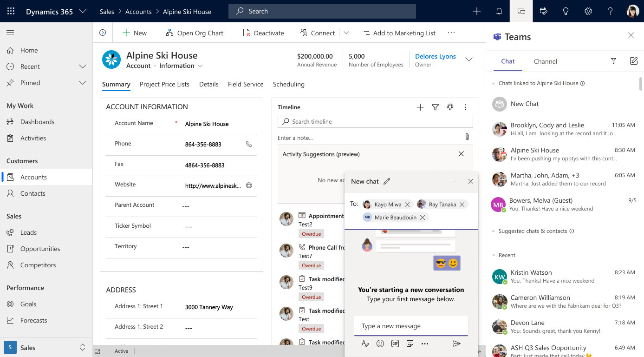
Task: Open the sticker picker icon
Action: click(x=410, y=344)
